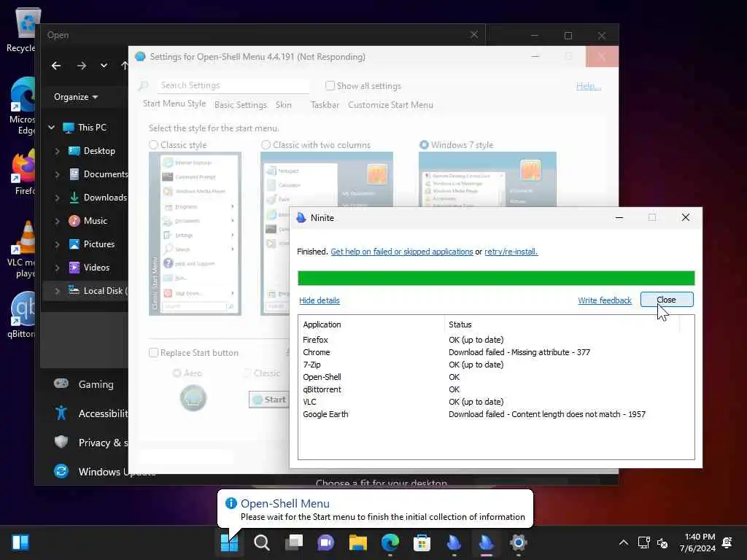
Task: Select Microsoft Edge desktop shortcut
Action: click(x=22, y=106)
